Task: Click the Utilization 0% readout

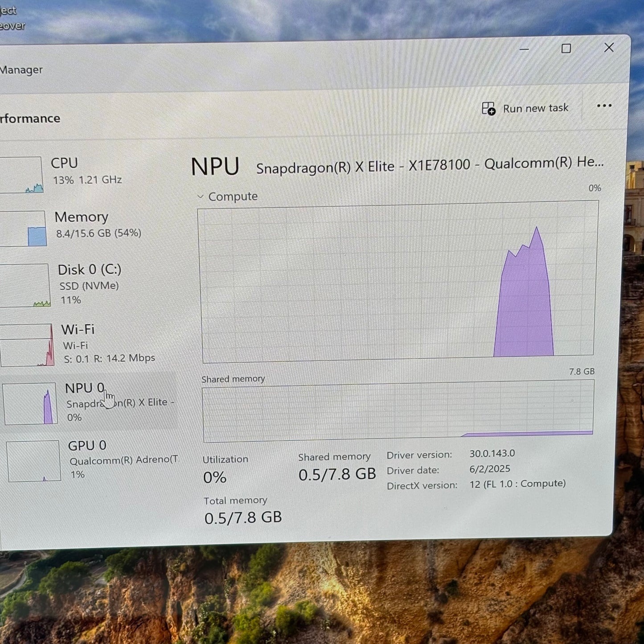Action: point(215,477)
